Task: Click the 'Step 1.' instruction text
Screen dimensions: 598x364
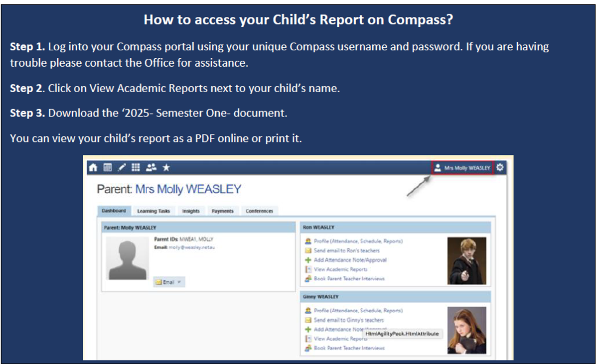Action: coord(280,55)
